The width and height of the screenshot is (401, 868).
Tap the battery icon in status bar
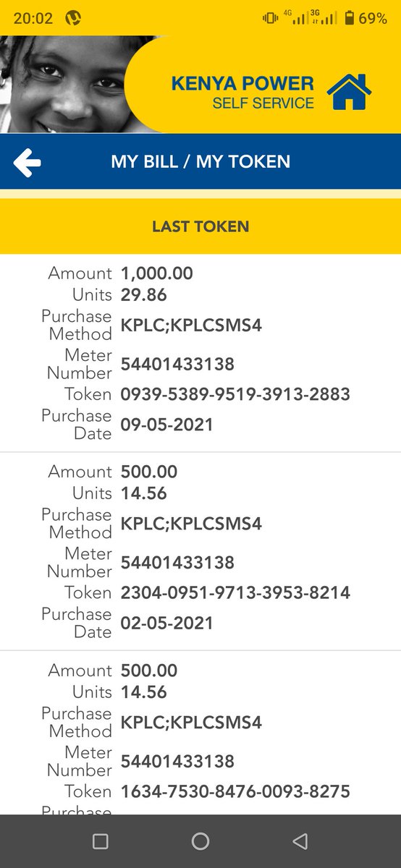click(x=350, y=18)
